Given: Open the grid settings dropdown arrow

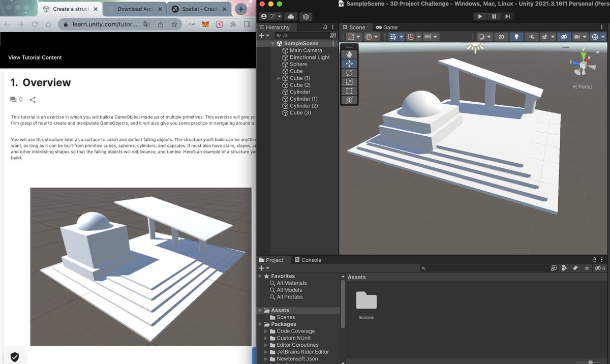Looking at the screenshot, I should pyautogui.click(x=401, y=37).
